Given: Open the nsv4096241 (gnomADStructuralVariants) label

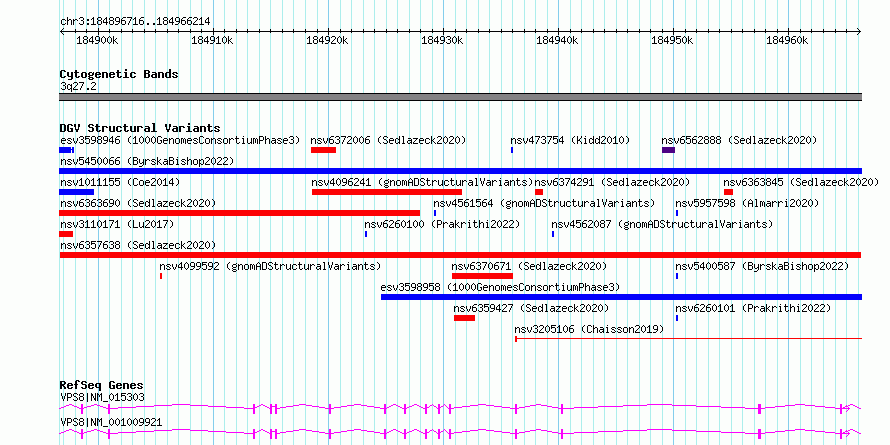Looking at the screenshot, I should click(x=422, y=182).
